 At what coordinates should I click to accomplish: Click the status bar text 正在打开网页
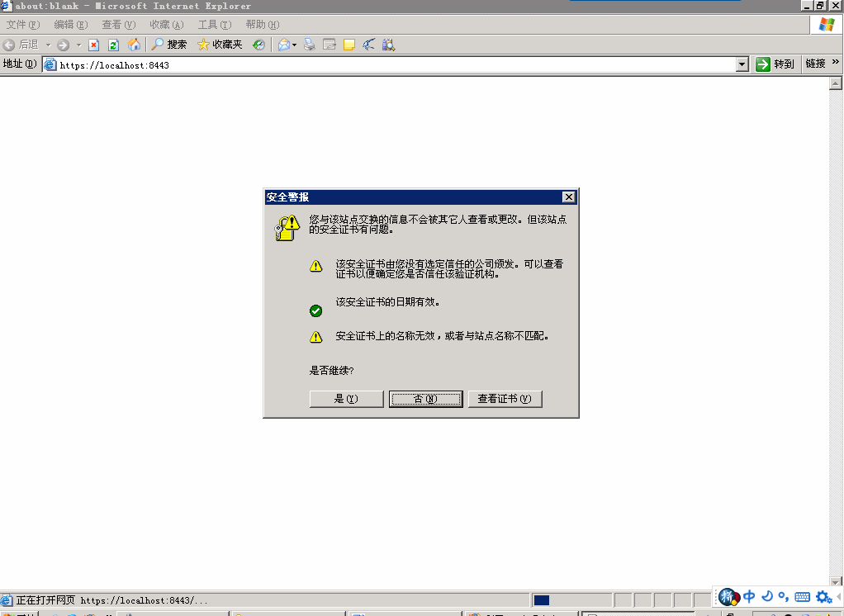(x=45, y=600)
